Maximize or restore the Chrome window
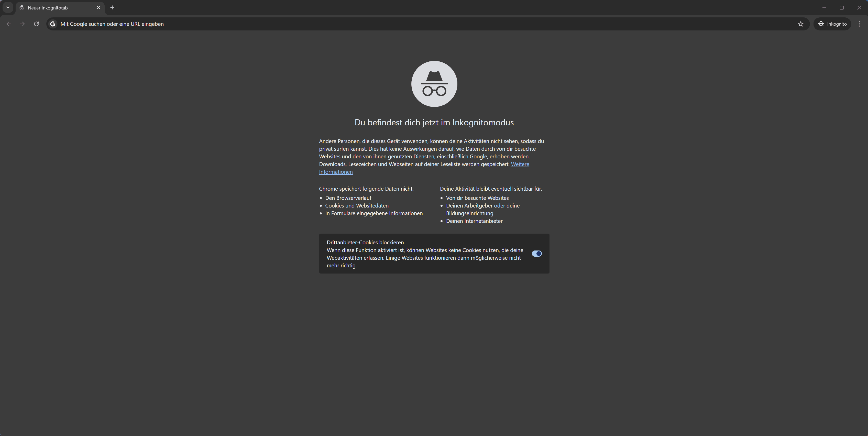The image size is (868, 436). tap(842, 7)
